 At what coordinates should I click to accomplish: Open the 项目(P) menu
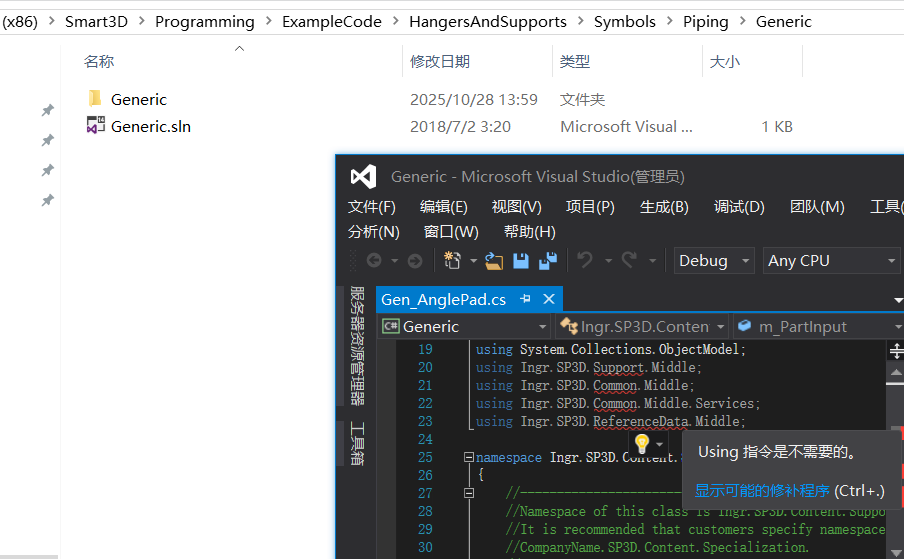pyautogui.click(x=590, y=207)
